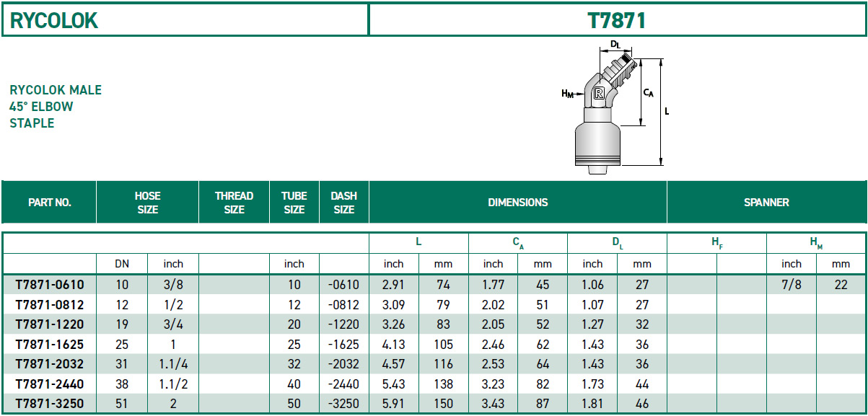Click the CA inch value 3.43

pyautogui.click(x=493, y=404)
